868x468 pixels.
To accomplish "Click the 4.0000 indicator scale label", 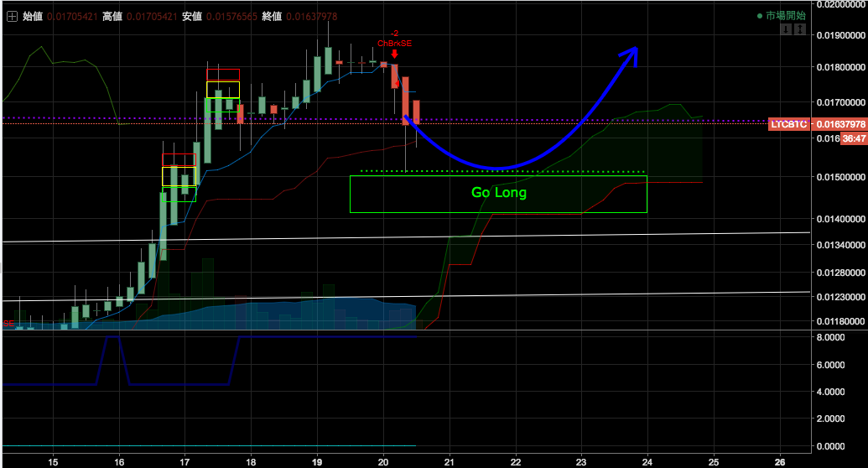I will click(831, 393).
